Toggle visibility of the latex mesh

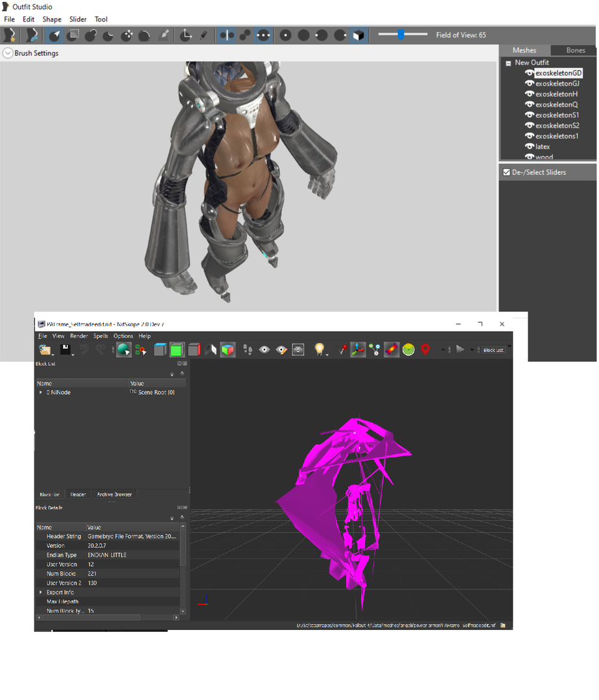tap(530, 146)
